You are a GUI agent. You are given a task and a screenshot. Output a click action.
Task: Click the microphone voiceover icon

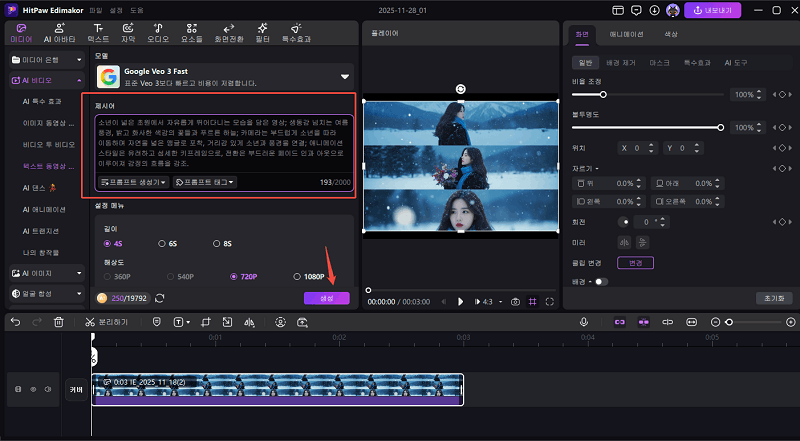click(x=584, y=322)
